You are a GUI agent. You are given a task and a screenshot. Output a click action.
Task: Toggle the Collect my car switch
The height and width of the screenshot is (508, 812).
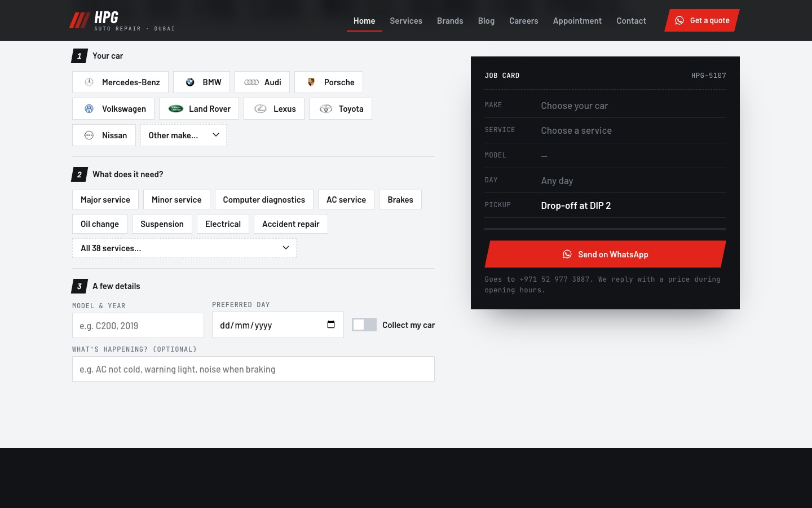(x=364, y=325)
